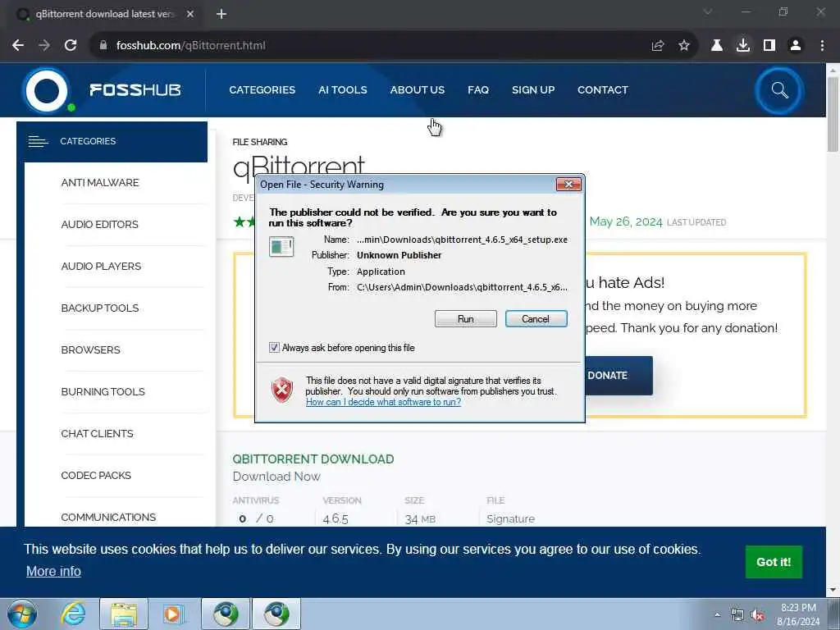Open Chrome Labs flask icon
The height and width of the screenshot is (630, 840).
717,46
